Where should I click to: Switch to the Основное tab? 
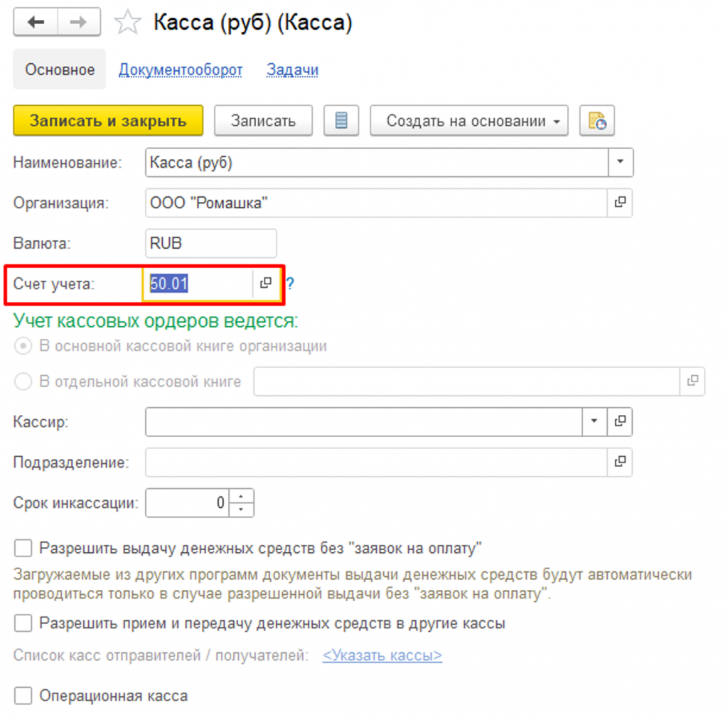click(60, 69)
